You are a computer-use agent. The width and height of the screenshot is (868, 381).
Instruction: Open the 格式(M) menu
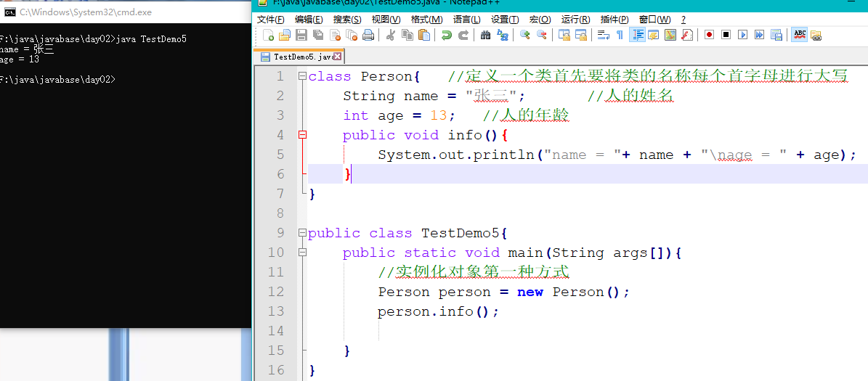[427, 20]
